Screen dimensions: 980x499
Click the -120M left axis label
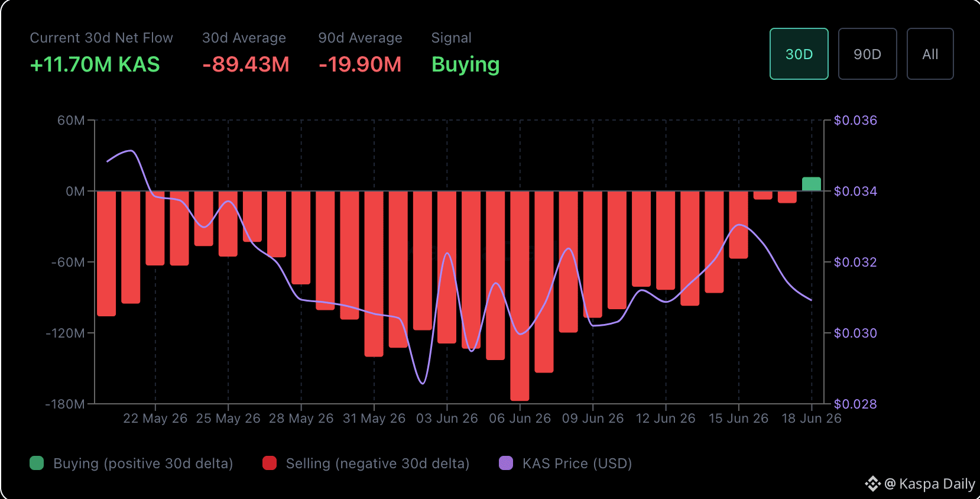click(66, 333)
